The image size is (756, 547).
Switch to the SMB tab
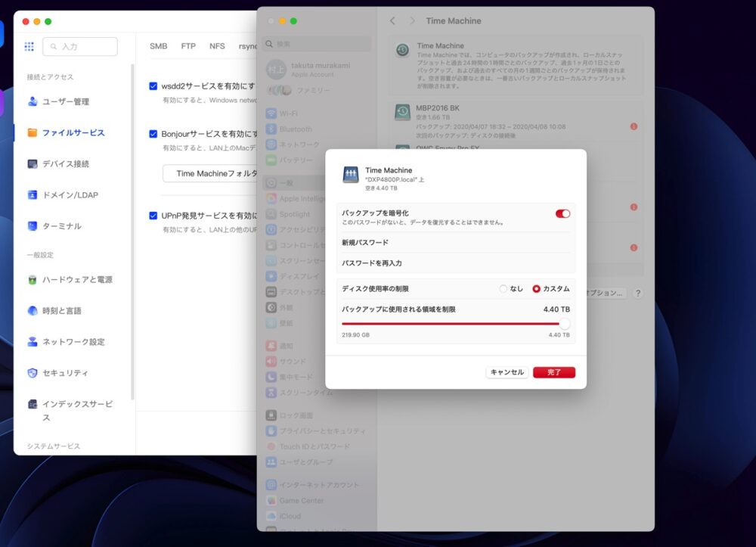click(x=158, y=46)
